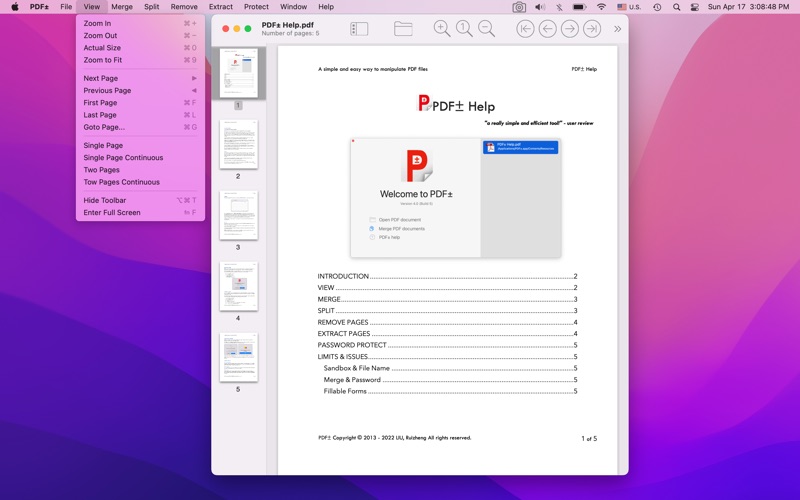Click the SPLIT contents entry
The image size is (800, 500).
tap(447, 311)
